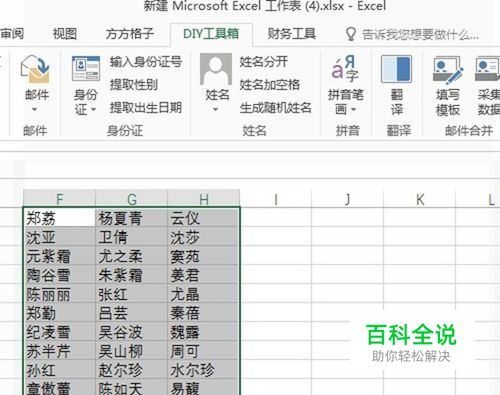500x395 pixels.
Task: Select cell containing 纪凌雪
Action: [60, 332]
